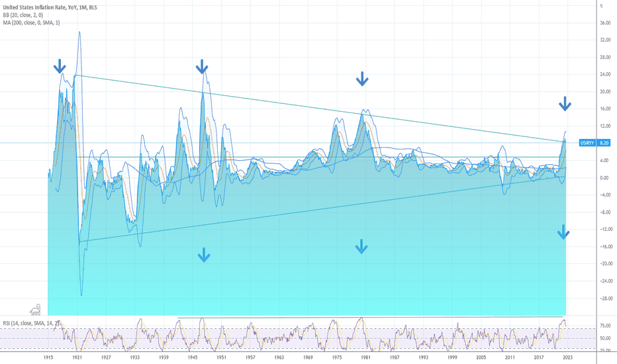Click the -24.00 price axis label
The image size is (617, 364).
(x=606, y=281)
